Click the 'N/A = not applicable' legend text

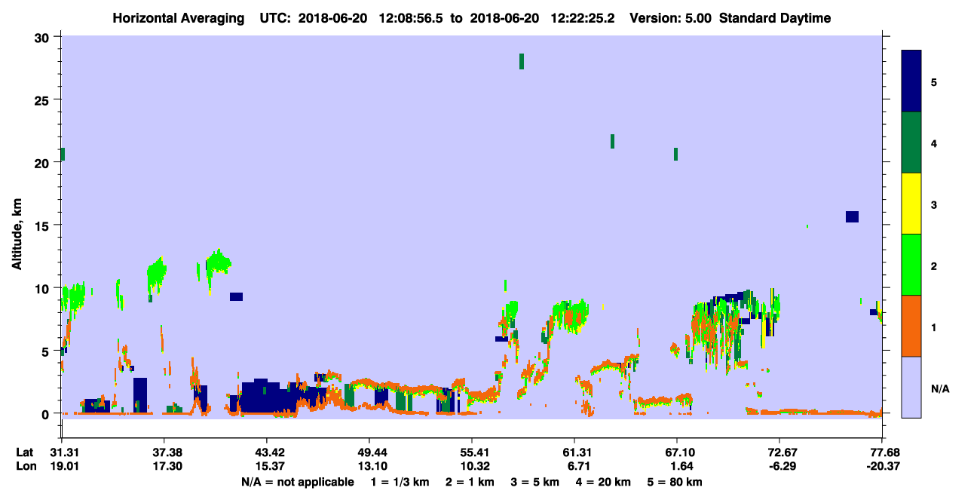pos(297,482)
